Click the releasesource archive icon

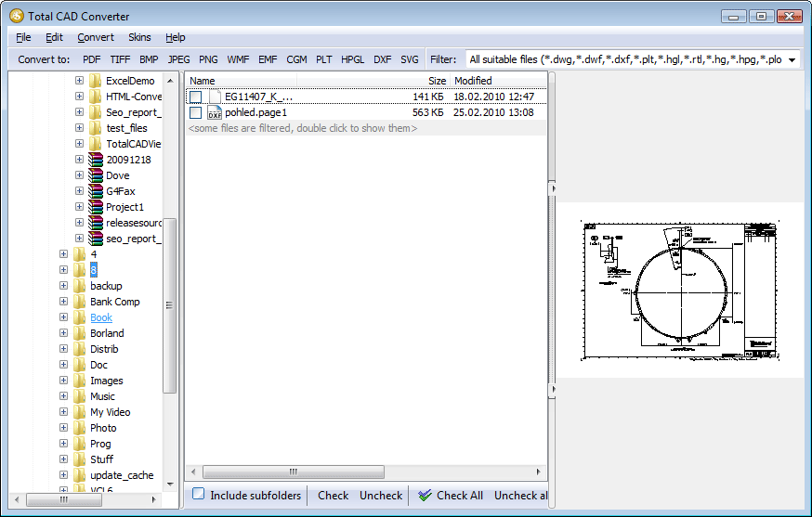coord(96,223)
